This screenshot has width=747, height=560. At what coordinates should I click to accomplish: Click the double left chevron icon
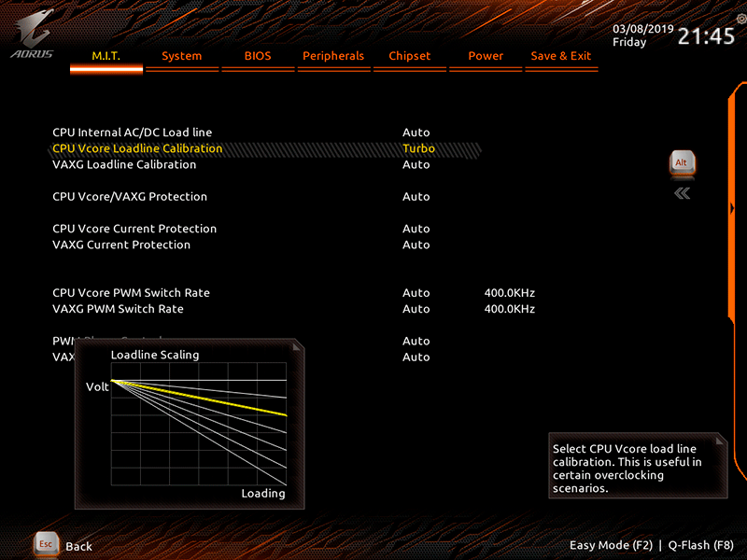point(683,193)
